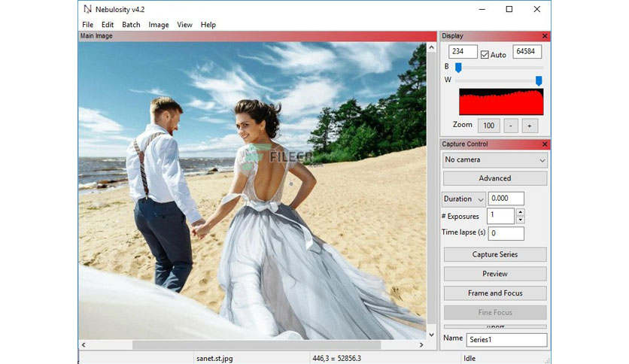Close the Capture Control panel
This screenshot has height=364, width=629.
tap(545, 144)
